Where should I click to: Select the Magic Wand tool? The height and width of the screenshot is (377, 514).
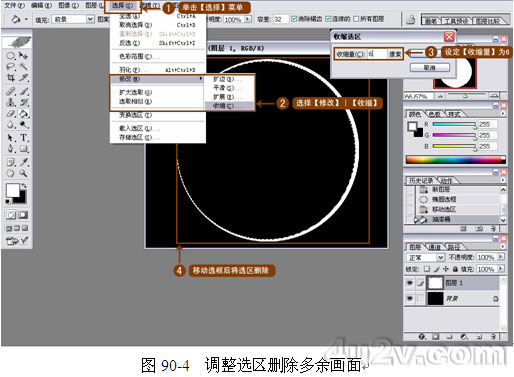tap(23, 66)
